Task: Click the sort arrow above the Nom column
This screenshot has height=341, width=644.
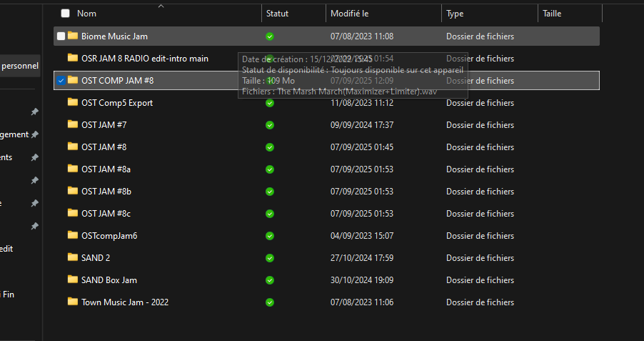Action: (x=161, y=6)
